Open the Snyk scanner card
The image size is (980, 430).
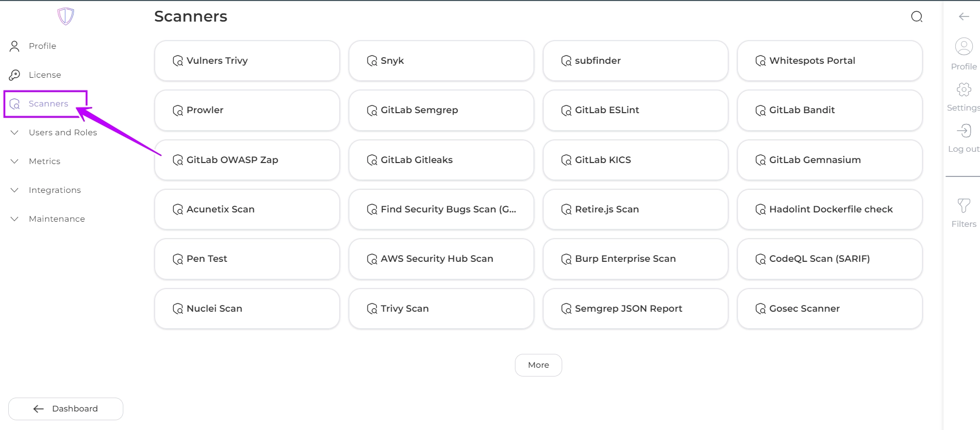click(441, 61)
